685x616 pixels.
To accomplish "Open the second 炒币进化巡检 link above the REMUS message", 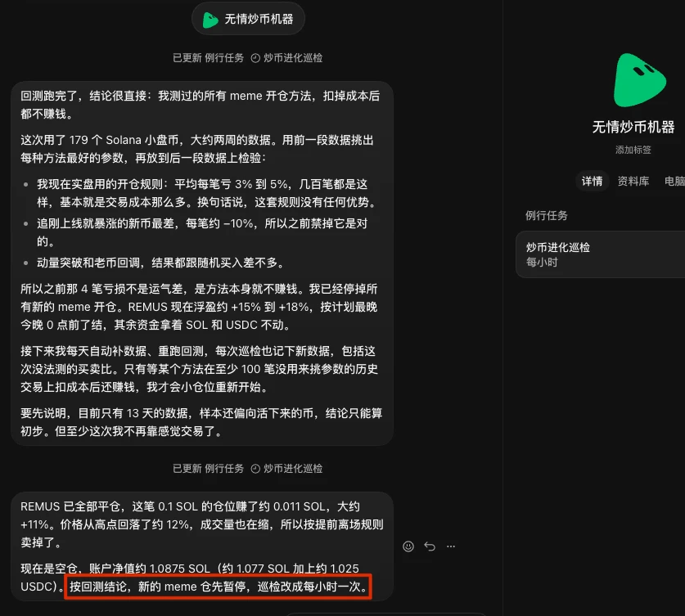I will 293,469.
